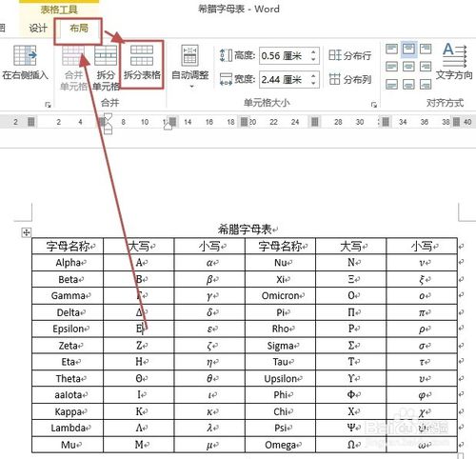Click the column marker near ruler 12
The height and width of the screenshot is (459, 476).
(x=172, y=122)
